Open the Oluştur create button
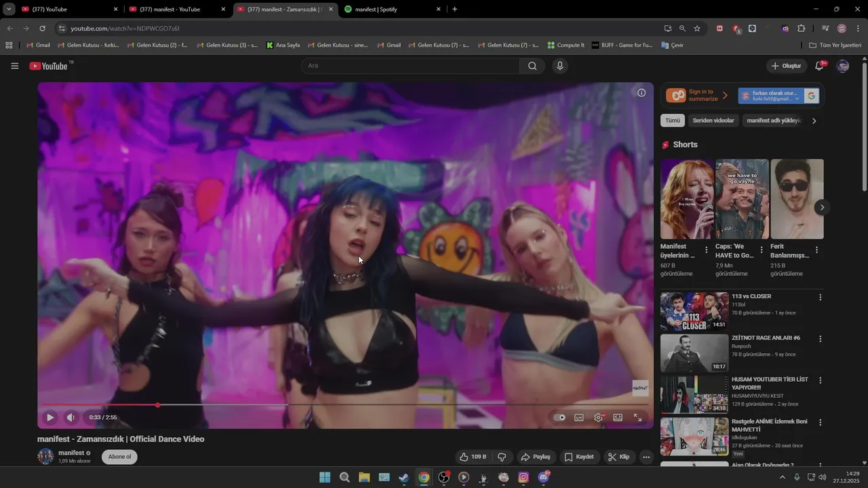The image size is (868, 488). click(x=787, y=66)
